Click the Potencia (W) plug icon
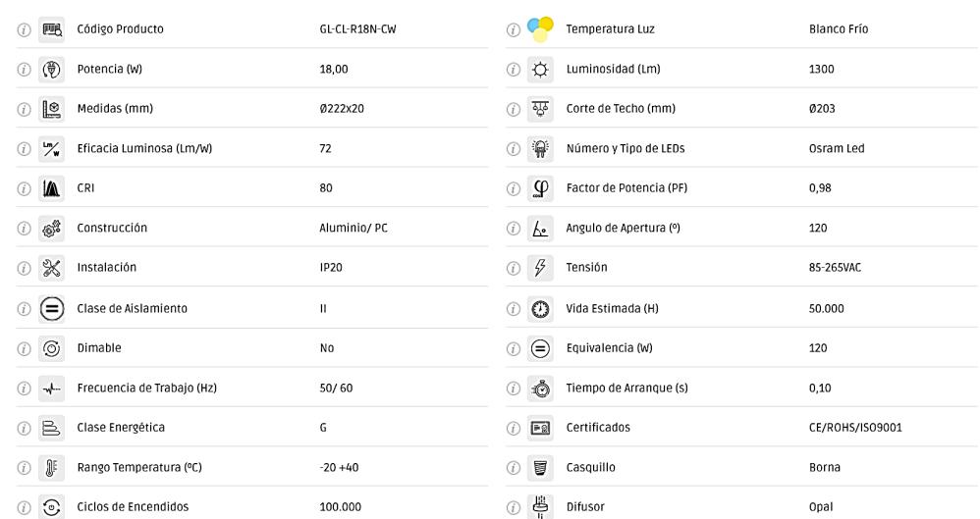Viewport: 980px width, 519px height. click(x=51, y=70)
